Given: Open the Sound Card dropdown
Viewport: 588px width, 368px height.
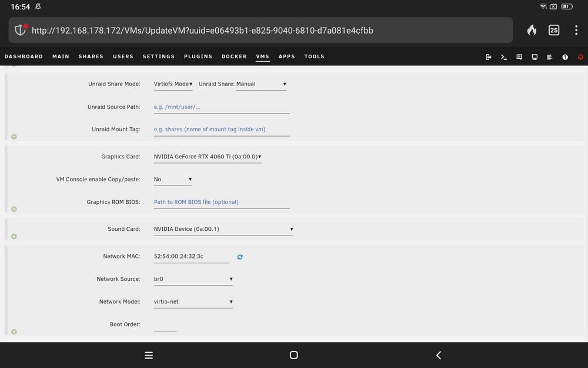Looking at the screenshot, I should (223, 229).
